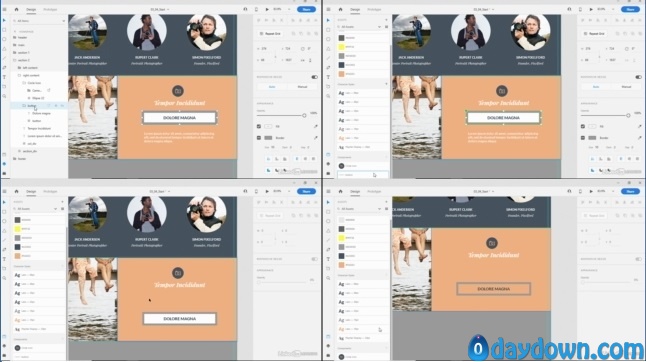Open mobile preview in the watermarked window

coord(580,191)
